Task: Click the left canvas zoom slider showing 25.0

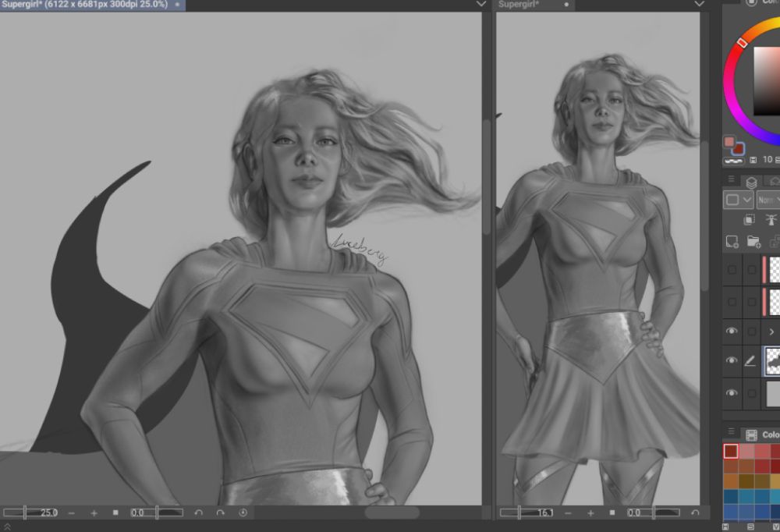Action: [x=31, y=512]
